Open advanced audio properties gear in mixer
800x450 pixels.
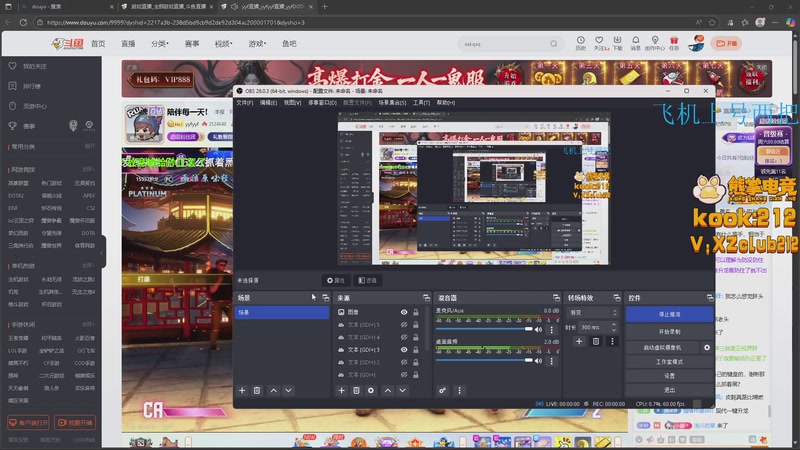(x=442, y=390)
